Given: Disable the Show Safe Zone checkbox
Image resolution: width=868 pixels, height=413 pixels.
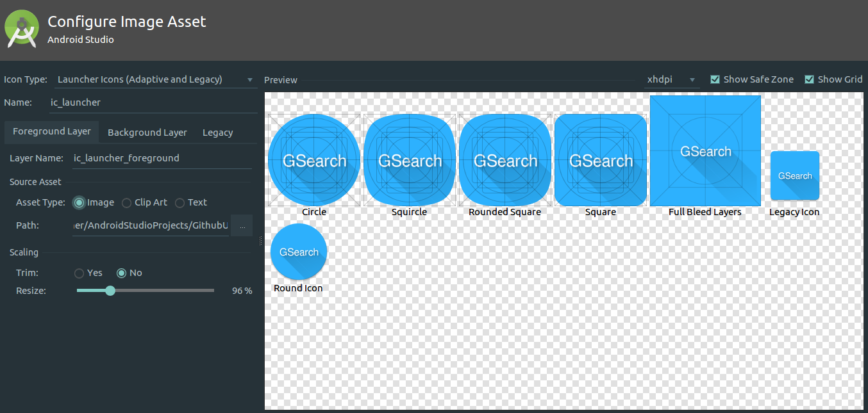Looking at the screenshot, I should point(715,79).
